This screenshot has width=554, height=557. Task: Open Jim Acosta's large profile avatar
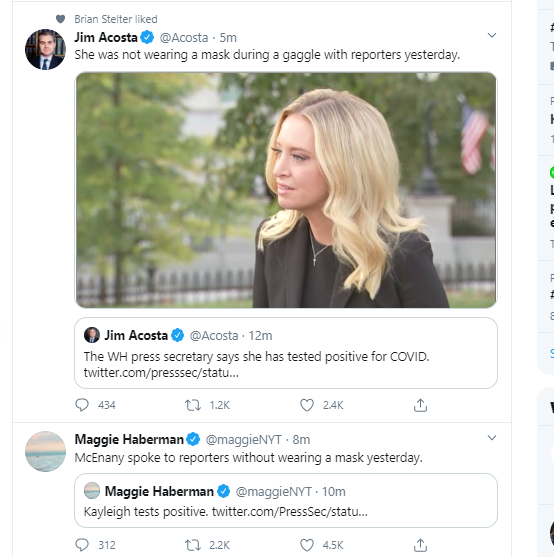[45, 49]
